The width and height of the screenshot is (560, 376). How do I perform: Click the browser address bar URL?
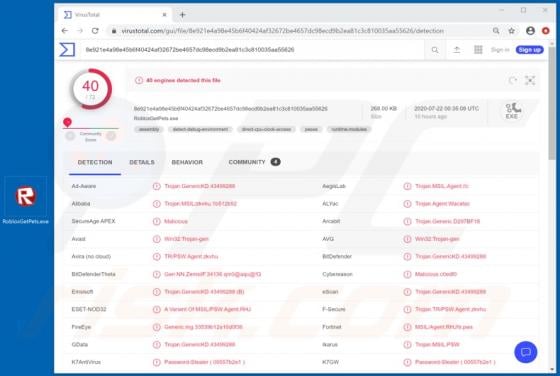[282, 31]
